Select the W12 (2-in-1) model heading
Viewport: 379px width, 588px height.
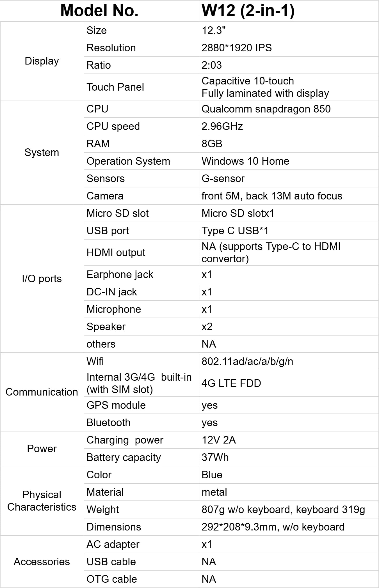coord(248,11)
